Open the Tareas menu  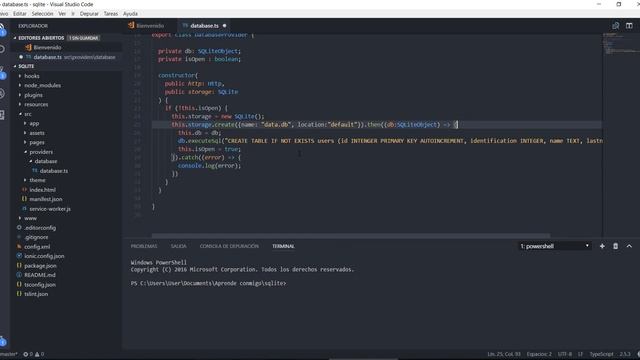coord(111,13)
